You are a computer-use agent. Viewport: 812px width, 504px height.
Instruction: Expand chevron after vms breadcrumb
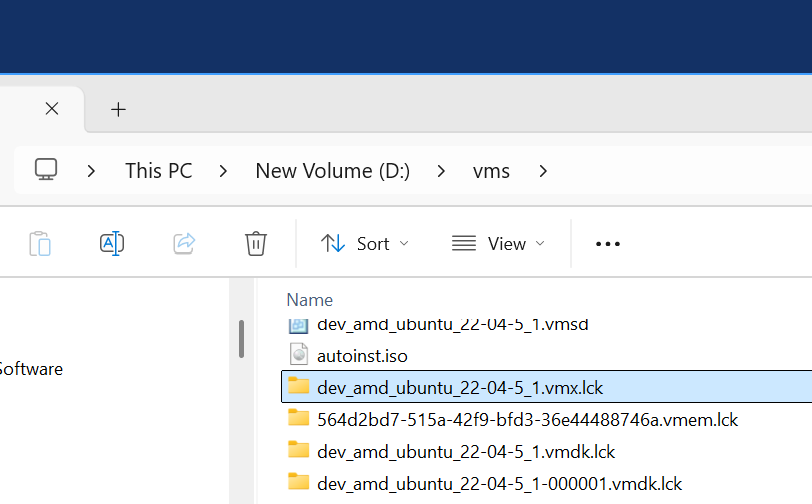point(543,171)
